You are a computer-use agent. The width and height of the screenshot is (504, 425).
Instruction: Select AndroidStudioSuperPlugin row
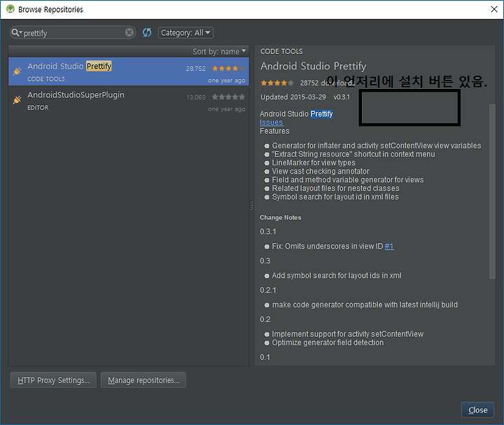(129, 100)
